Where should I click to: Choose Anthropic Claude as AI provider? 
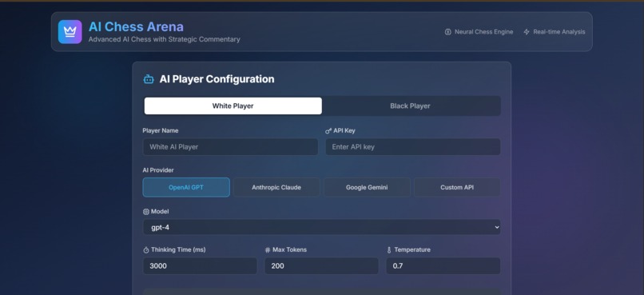click(276, 187)
